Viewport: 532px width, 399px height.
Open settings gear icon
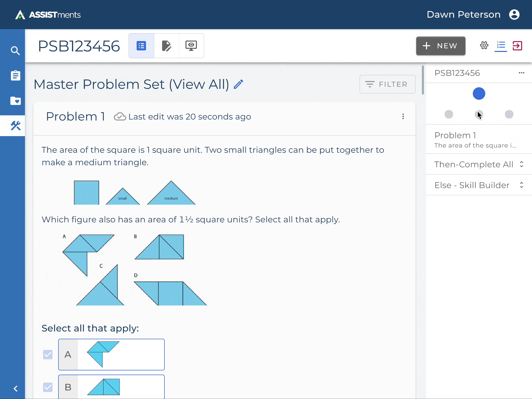(484, 45)
